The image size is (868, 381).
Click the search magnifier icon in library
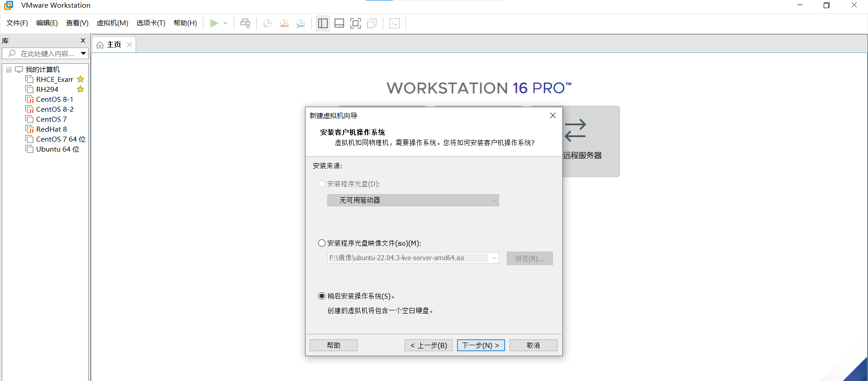click(x=12, y=53)
